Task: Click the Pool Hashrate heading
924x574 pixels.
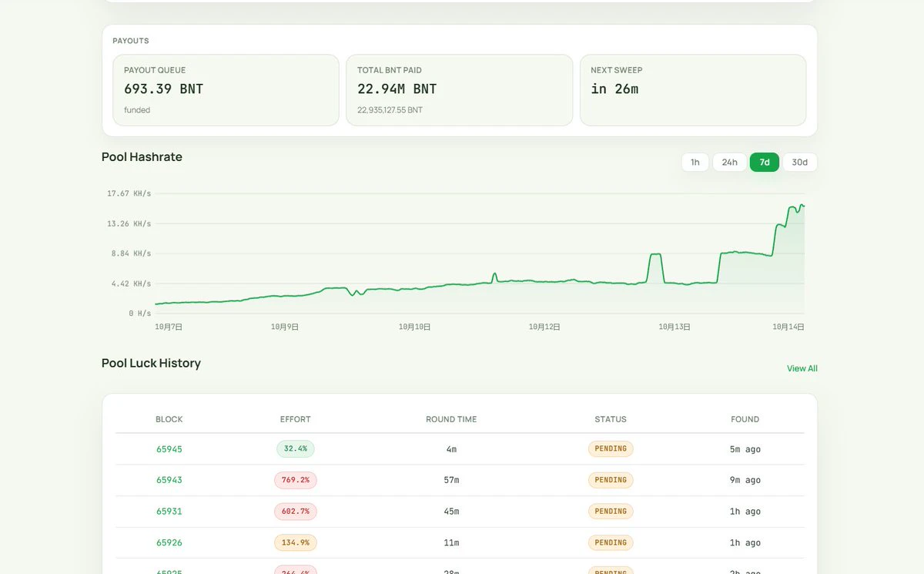Action: pyautogui.click(x=142, y=157)
